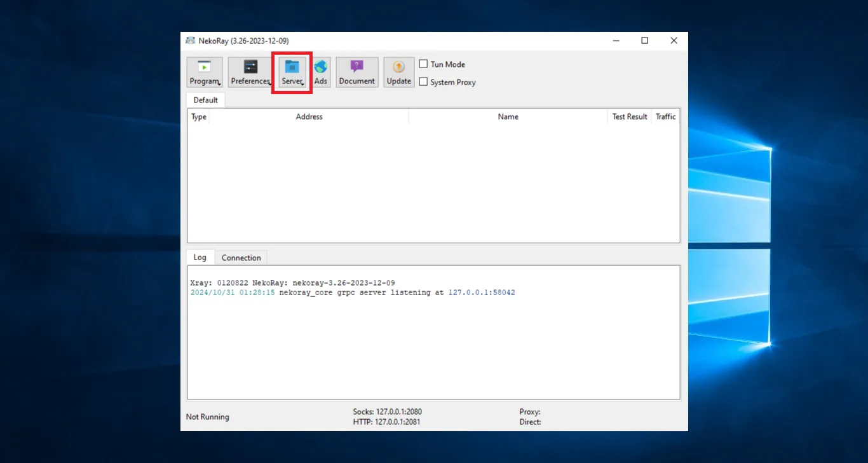Click the HTTP: 127.0.0.1:2081 status
The height and width of the screenshot is (463, 868).
pos(387,422)
